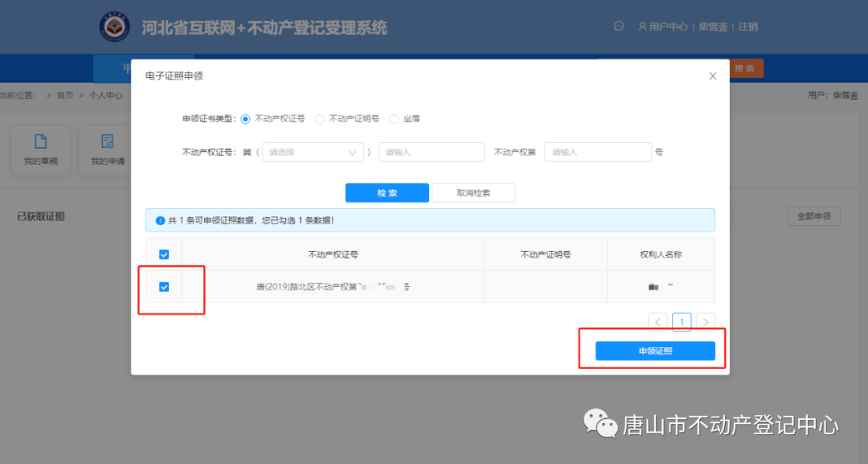Click the 申领证照 apply button

(655, 350)
